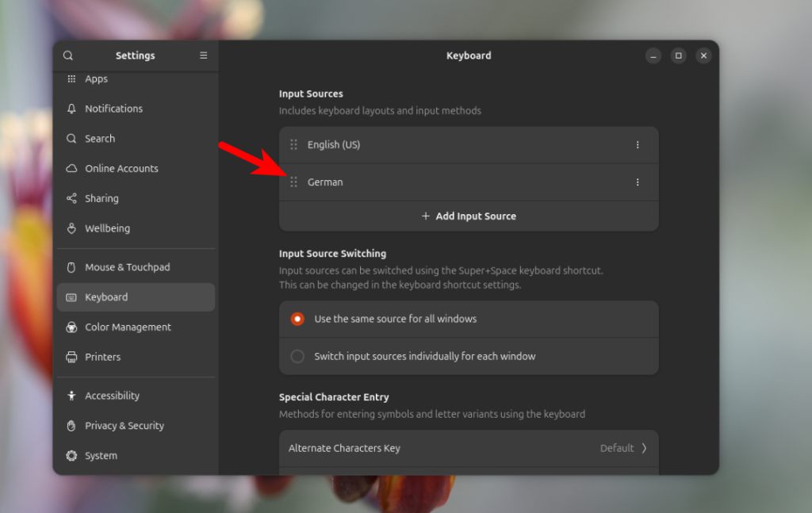
Task: Open options menu for English (US)
Action: pyautogui.click(x=638, y=145)
